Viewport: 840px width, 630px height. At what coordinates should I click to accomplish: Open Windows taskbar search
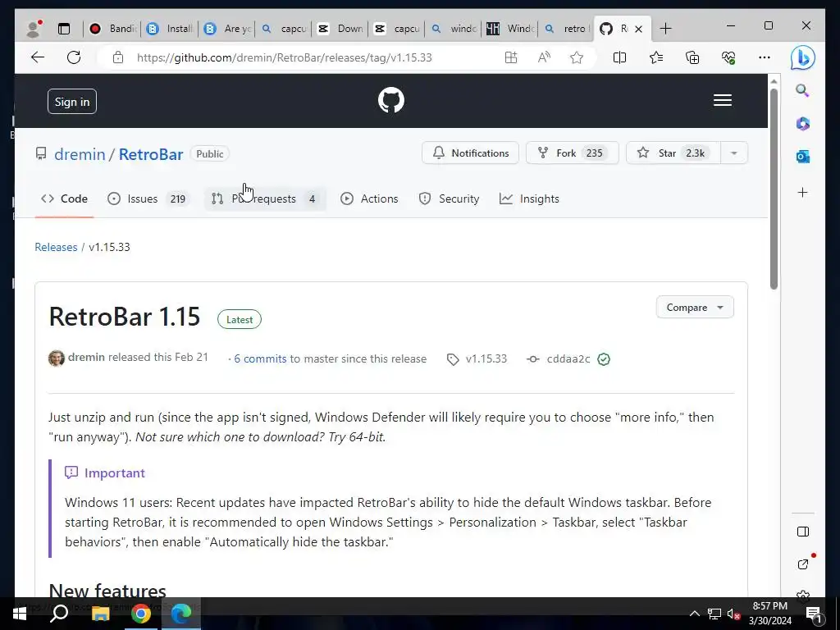[x=59, y=614]
